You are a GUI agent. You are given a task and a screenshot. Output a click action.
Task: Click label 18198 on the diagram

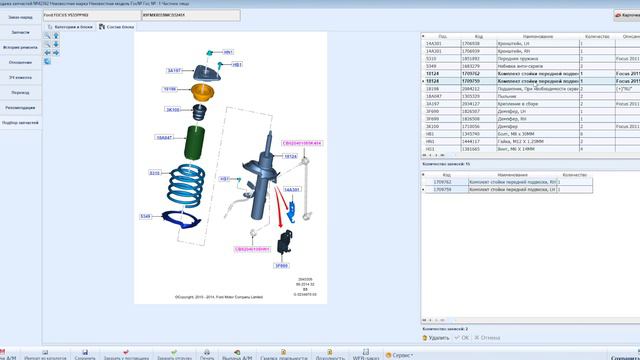tap(169, 89)
